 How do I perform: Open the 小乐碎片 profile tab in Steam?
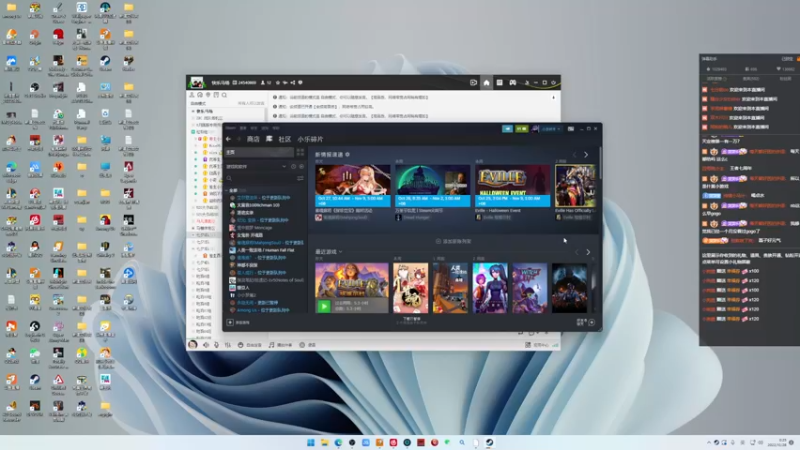click(310, 139)
